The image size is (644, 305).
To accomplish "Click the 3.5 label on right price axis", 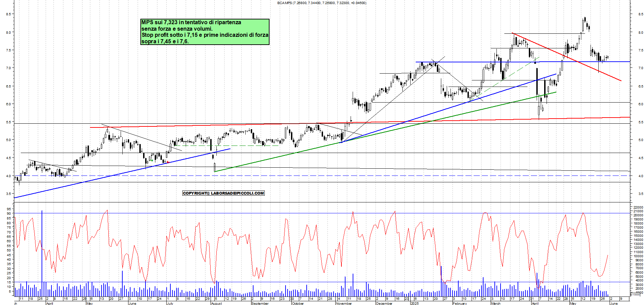I will [x=641, y=194].
